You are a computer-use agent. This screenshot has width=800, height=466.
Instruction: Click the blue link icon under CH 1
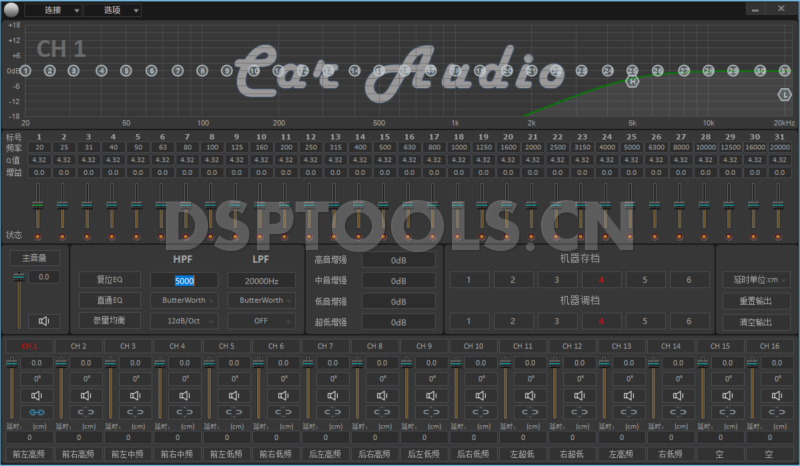36,411
